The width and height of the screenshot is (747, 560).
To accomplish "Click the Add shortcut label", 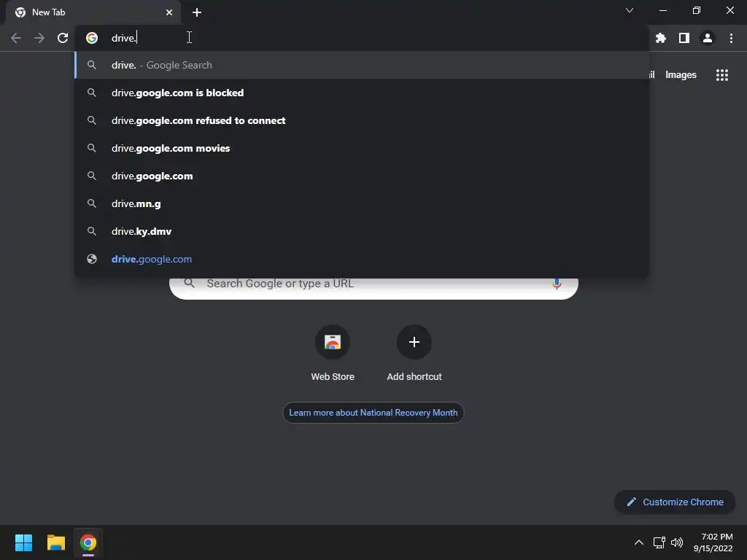I will pyautogui.click(x=414, y=377).
